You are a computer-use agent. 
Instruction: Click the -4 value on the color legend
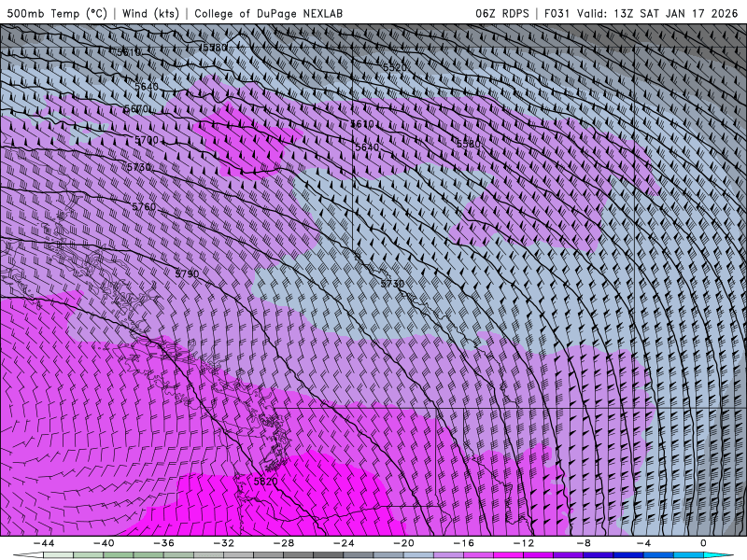click(x=642, y=543)
